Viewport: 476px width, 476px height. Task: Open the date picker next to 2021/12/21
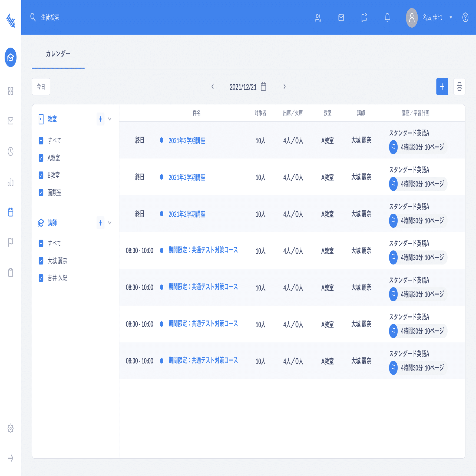pos(263,87)
